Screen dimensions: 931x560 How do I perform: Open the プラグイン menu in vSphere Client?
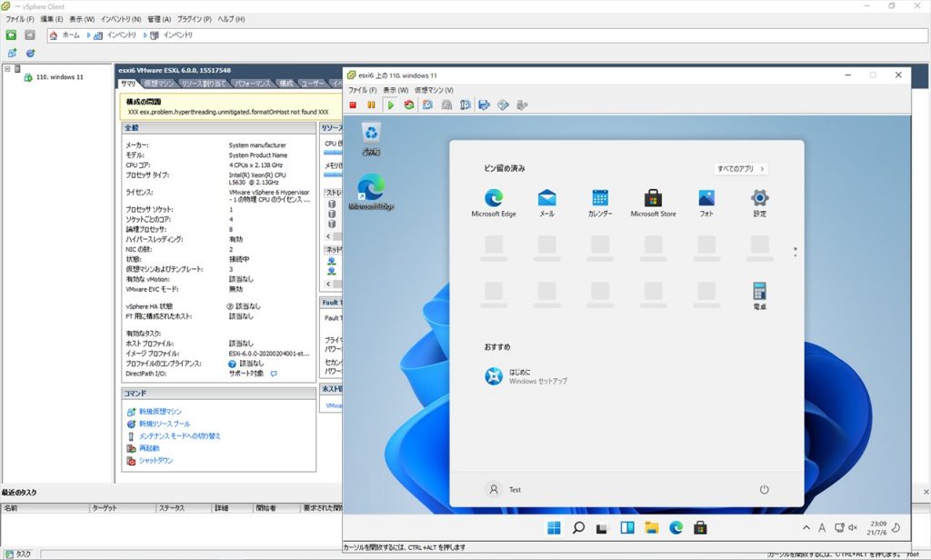tap(195, 19)
